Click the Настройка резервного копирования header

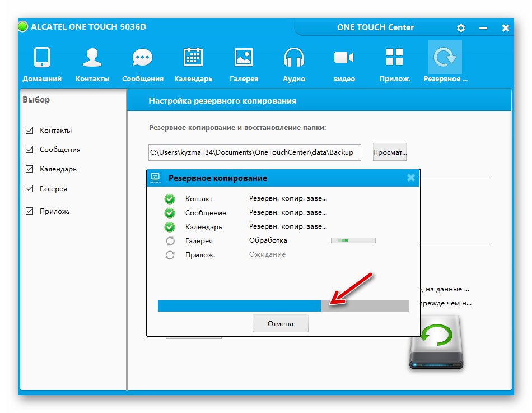(222, 101)
